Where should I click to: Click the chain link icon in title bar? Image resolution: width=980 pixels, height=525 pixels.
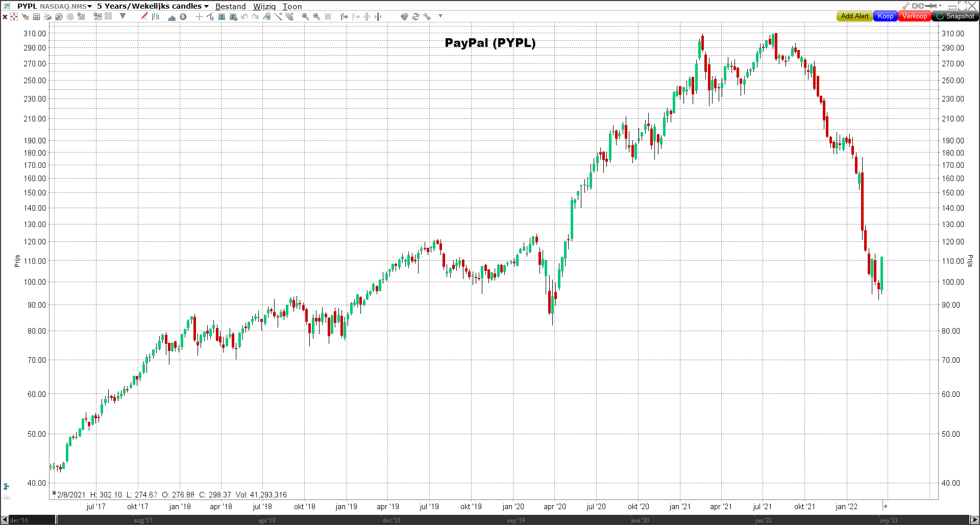pyautogui.click(x=918, y=6)
